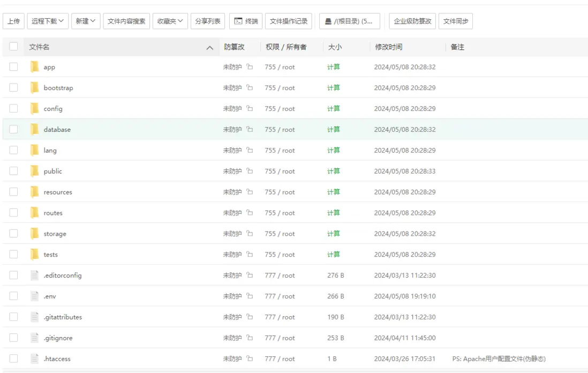Click the public folder icon

35,171
